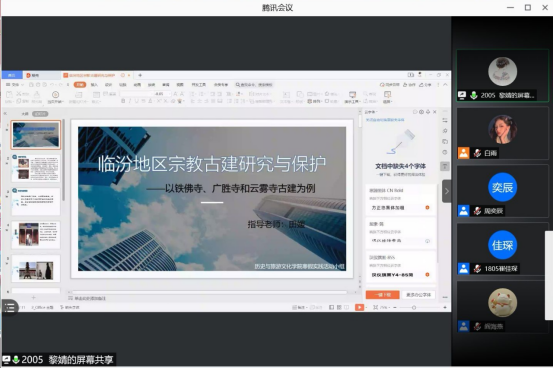The height and width of the screenshot is (368, 553).
Task: Toggle italic formatting in the ribbon
Action: click(130, 101)
